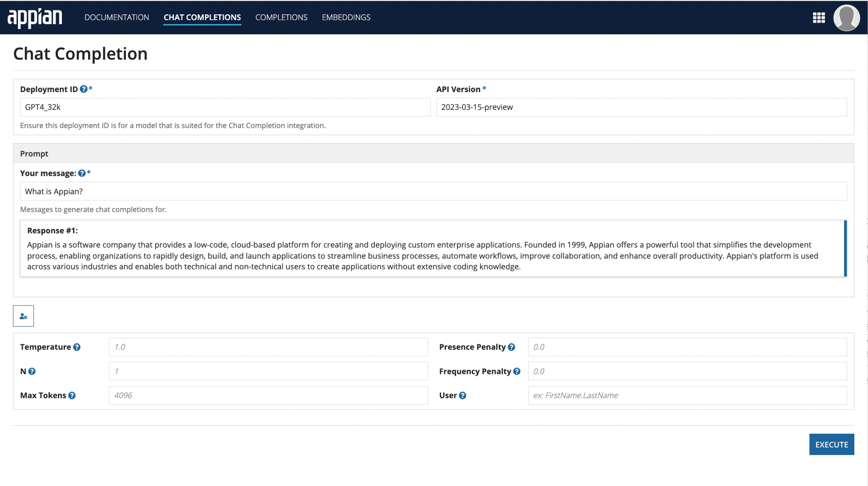Click the Chat Completion page title
The height and width of the screenshot is (486, 868).
(x=80, y=54)
